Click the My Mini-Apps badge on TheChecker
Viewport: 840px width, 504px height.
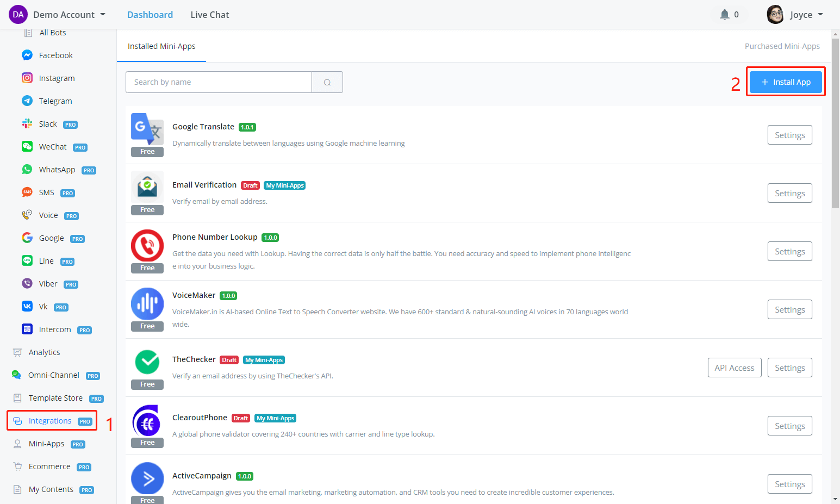(x=264, y=360)
